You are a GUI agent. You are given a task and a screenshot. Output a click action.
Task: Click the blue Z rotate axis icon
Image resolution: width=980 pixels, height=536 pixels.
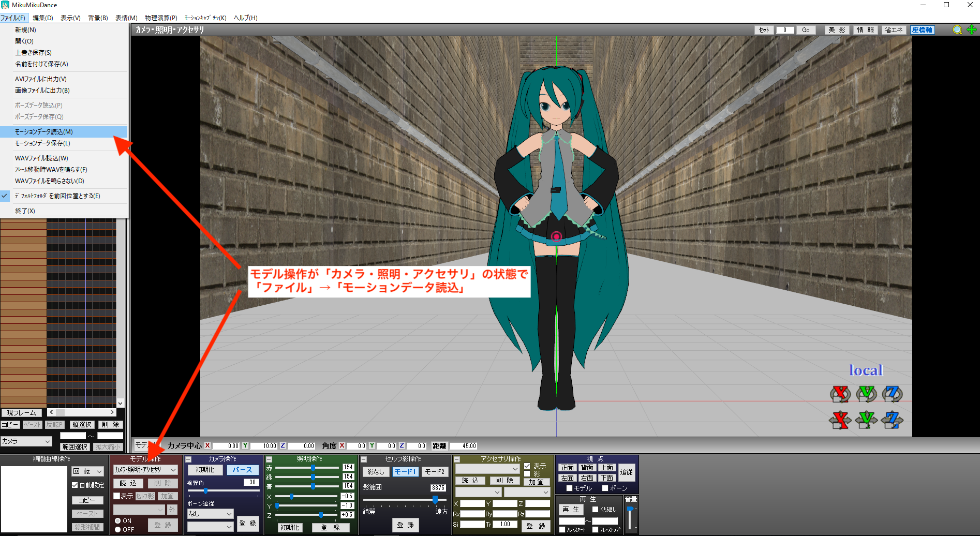(x=892, y=394)
